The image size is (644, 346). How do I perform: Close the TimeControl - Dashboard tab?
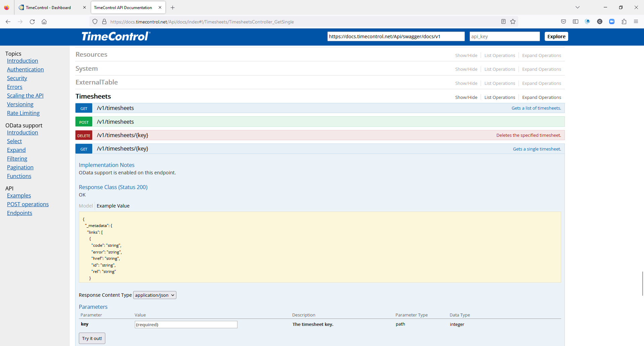click(x=84, y=7)
